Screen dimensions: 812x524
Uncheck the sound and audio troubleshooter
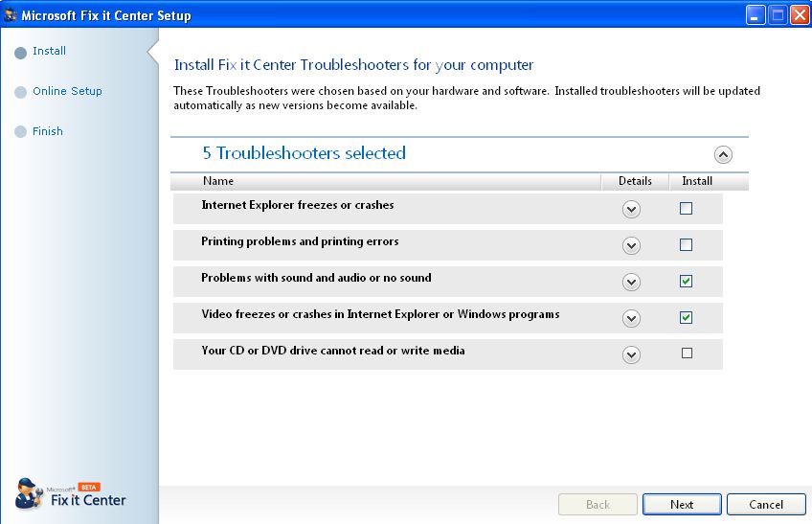click(686, 282)
